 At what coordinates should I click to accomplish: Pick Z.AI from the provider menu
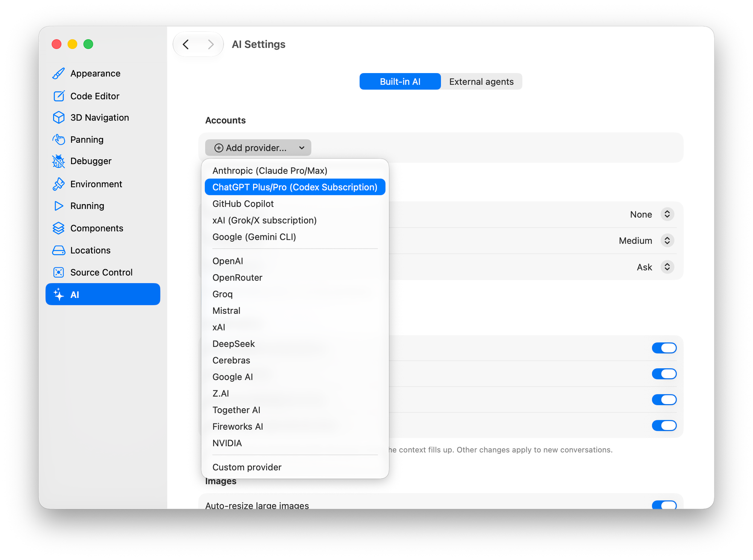pyautogui.click(x=295, y=394)
